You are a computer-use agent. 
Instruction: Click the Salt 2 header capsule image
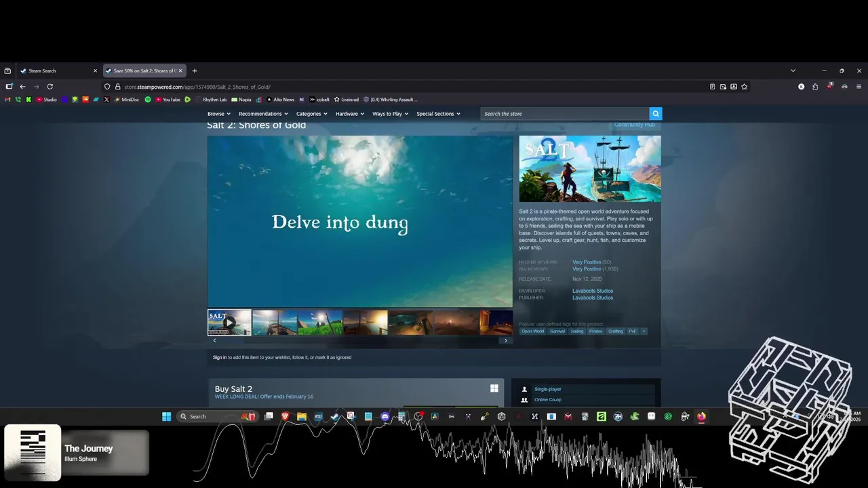pyautogui.click(x=590, y=169)
